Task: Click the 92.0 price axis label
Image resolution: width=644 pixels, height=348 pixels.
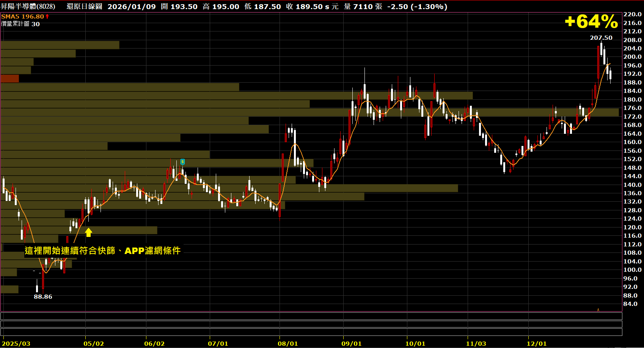Action: pos(630,287)
